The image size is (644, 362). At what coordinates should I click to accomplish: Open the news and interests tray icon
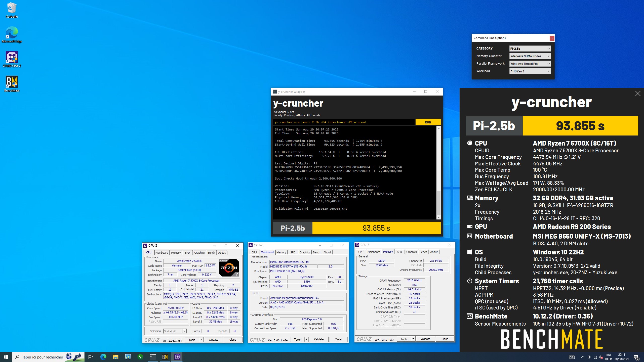(572, 357)
